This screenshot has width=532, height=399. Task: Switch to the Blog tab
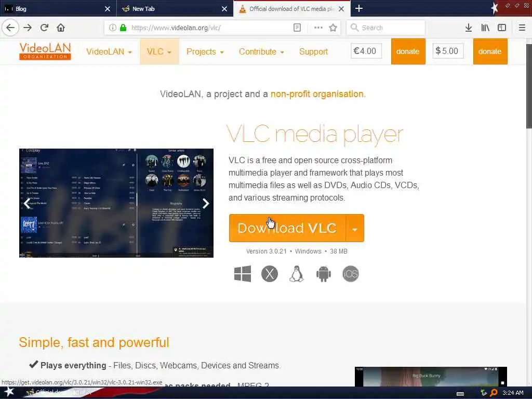pos(58,8)
